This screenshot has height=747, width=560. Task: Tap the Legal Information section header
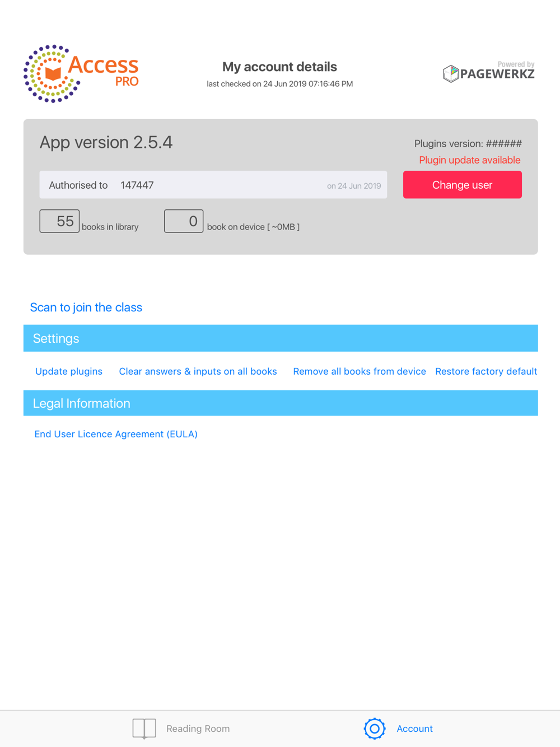pos(281,403)
